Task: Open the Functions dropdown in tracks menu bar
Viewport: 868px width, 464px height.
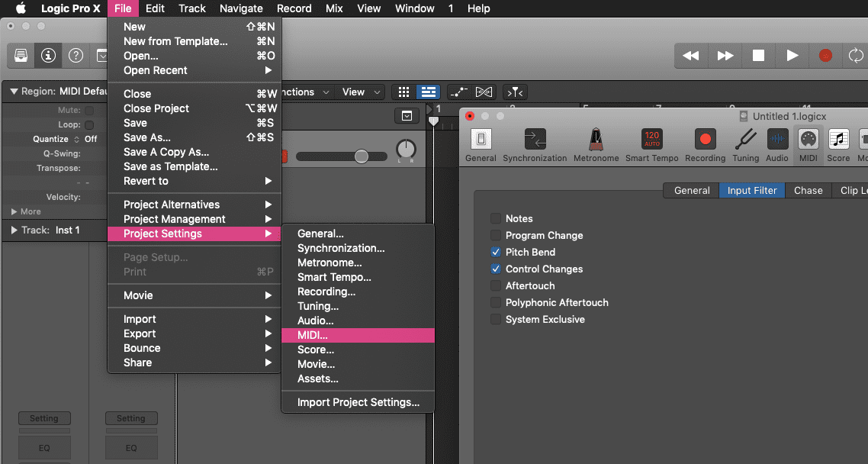Action: (x=305, y=92)
